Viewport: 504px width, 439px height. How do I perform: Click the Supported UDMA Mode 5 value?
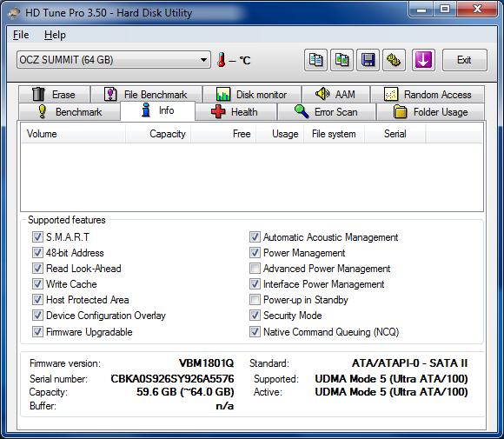(x=391, y=378)
